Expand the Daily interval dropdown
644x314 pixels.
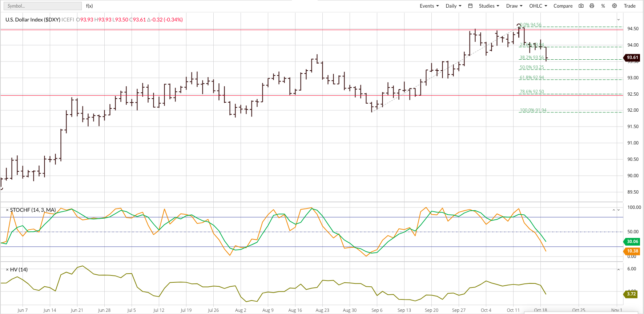point(453,6)
